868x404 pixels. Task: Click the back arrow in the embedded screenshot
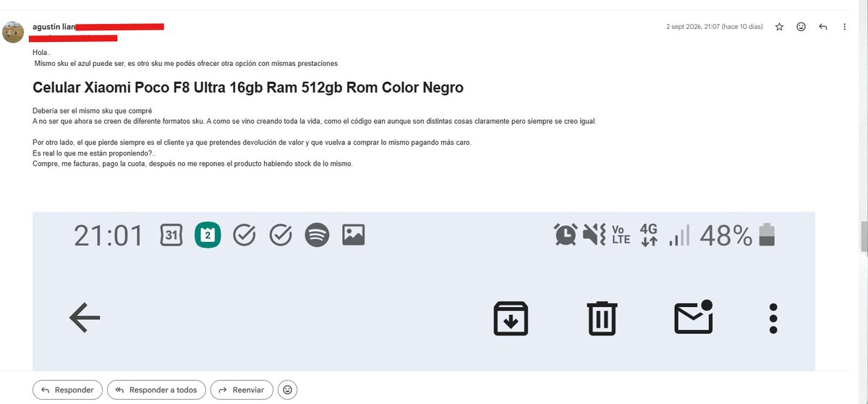point(85,318)
